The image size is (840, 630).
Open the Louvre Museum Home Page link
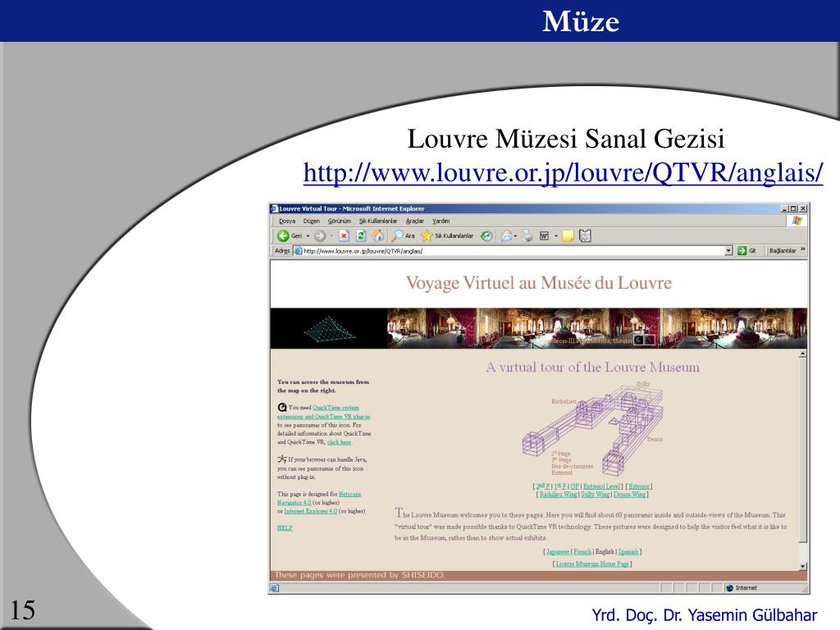click(592, 564)
